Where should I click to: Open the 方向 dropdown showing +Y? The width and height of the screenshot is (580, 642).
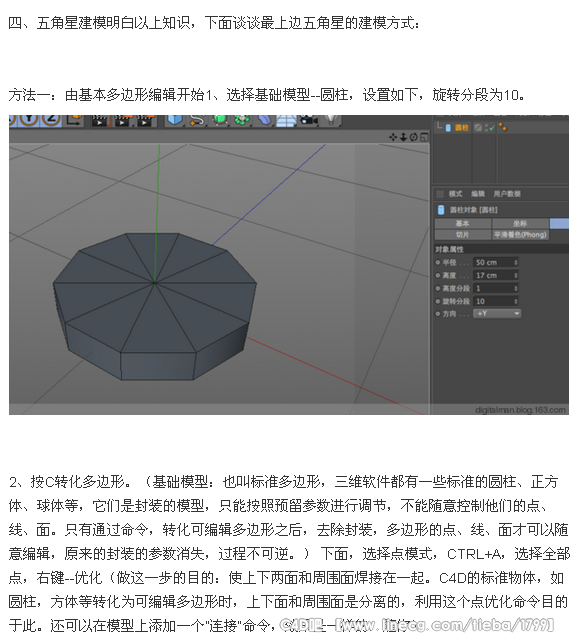497,314
